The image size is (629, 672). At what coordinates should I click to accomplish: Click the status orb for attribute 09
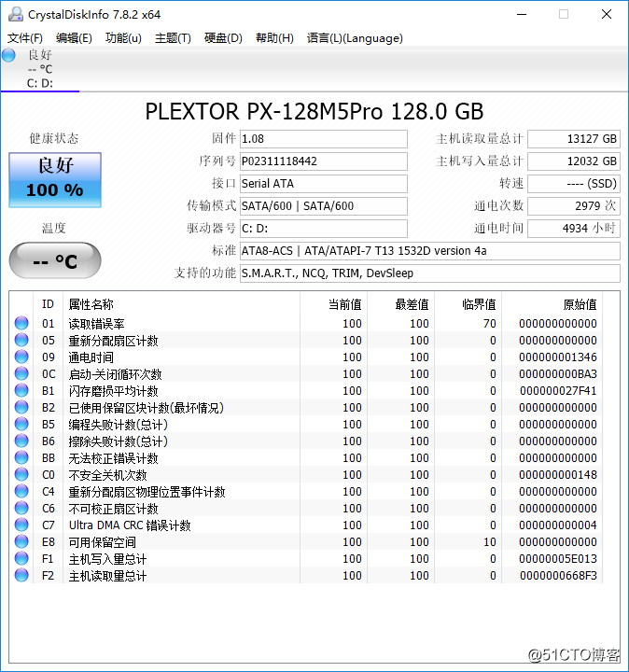pos(21,357)
